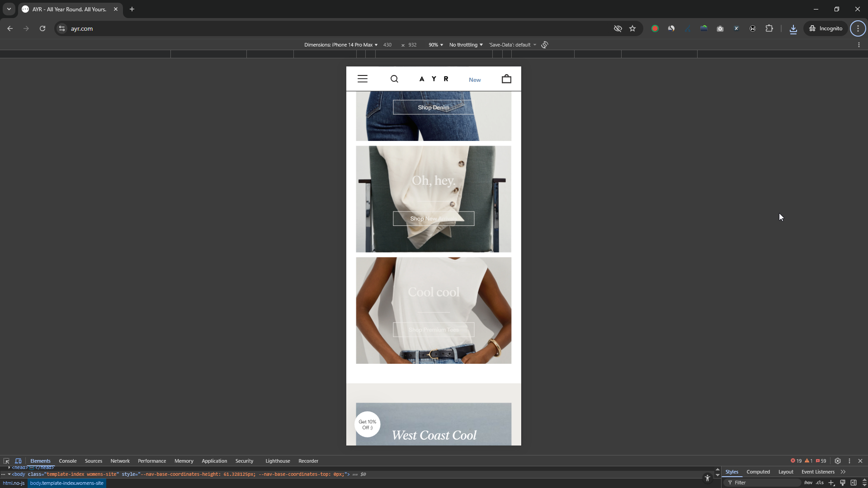This screenshot has height=488, width=868.
Task: Click the inspect element picker icon
Action: (x=6, y=461)
